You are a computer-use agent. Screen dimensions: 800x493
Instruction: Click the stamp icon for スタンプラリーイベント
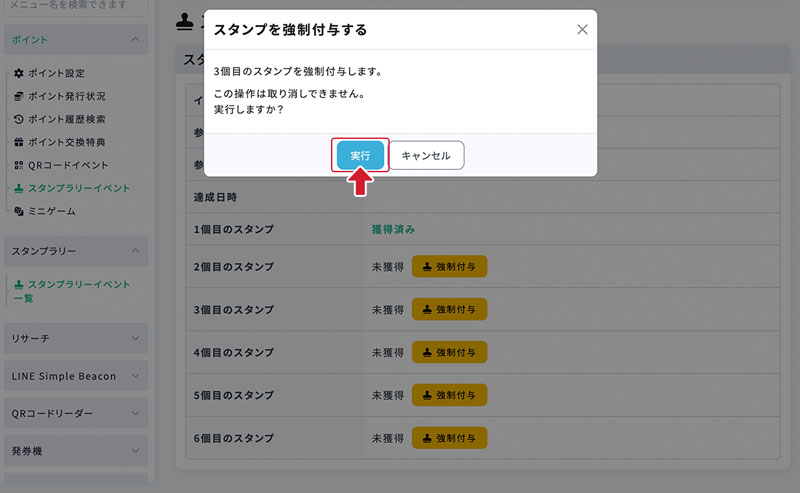pyautogui.click(x=18, y=188)
